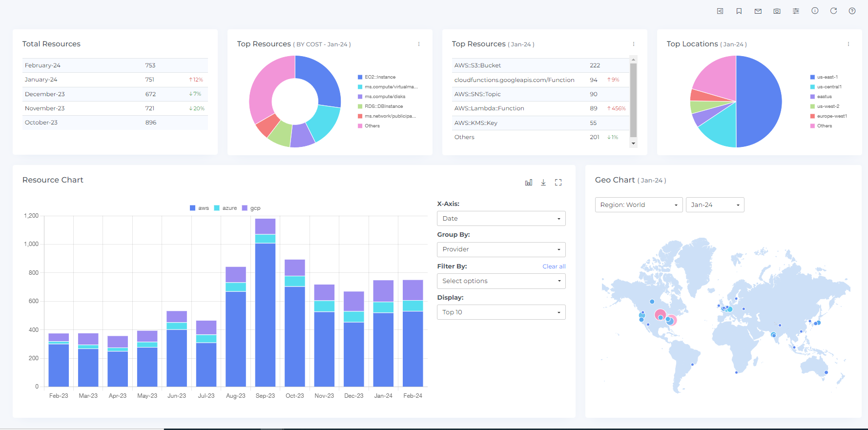
Task: Select the October-23 row
Action: click(x=115, y=123)
